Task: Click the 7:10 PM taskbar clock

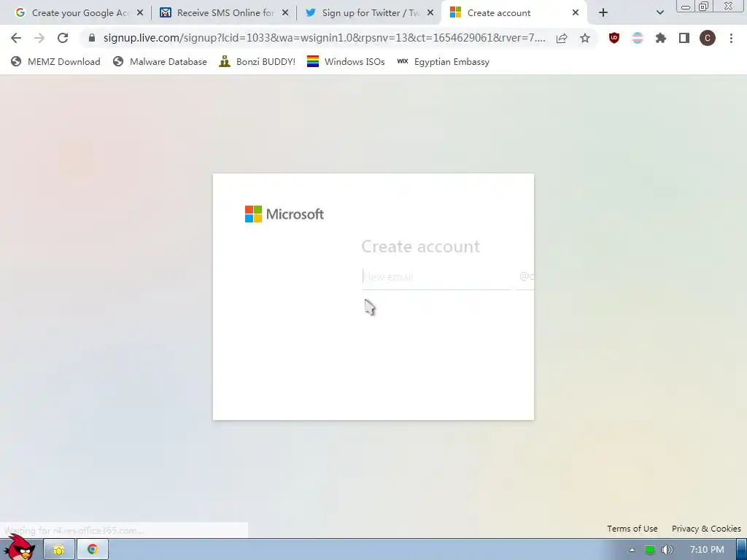Action: (707, 550)
